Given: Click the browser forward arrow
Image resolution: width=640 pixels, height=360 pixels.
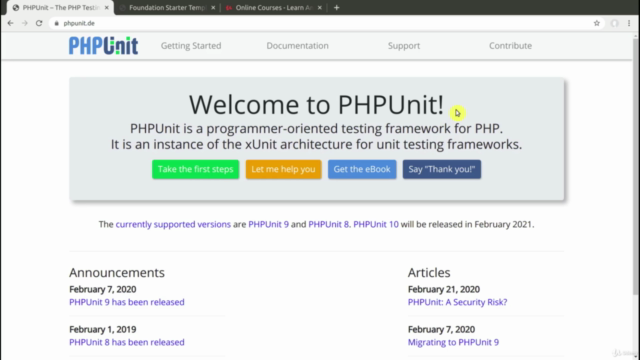Looking at the screenshot, I should coord(24,23).
